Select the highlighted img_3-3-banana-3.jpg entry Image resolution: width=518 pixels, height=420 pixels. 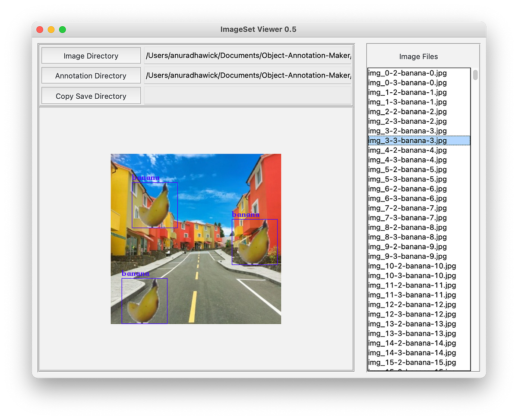pyautogui.click(x=407, y=140)
